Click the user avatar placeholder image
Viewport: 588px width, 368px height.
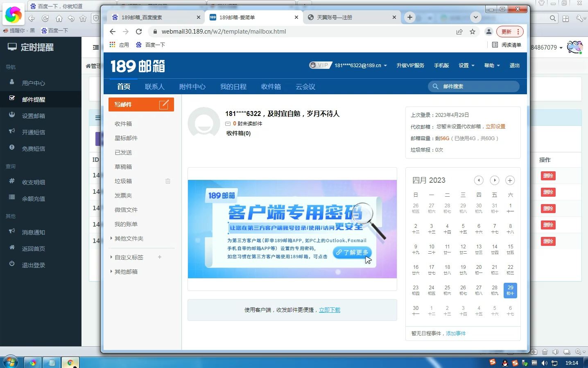coord(204,123)
